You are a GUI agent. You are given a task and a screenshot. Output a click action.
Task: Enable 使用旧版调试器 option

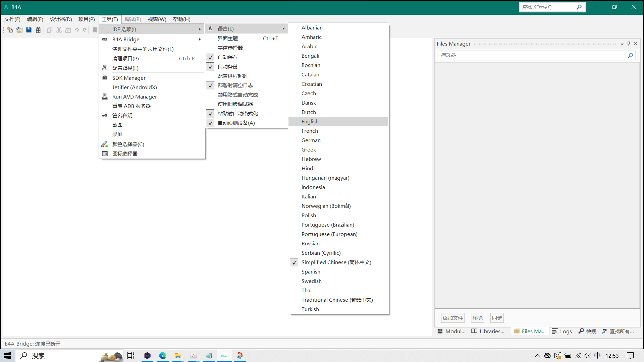(246, 104)
